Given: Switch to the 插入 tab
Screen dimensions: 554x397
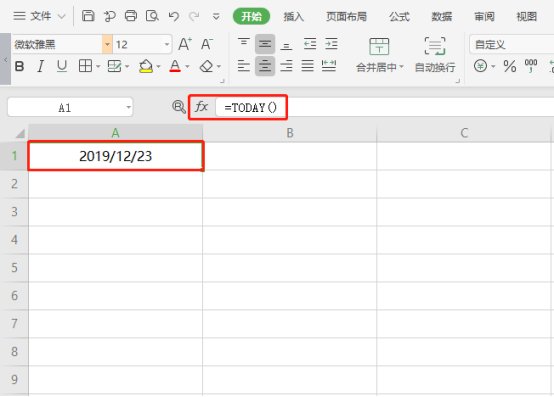Looking at the screenshot, I should [x=294, y=16].
